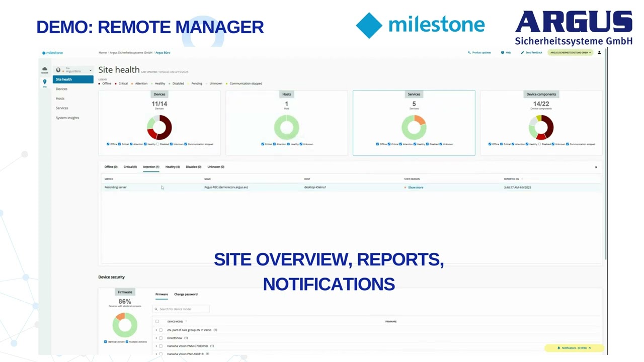The width and height of the screenshot is (644, 362).
Task: Click the Show more state reason link
Action: [416, 188]
